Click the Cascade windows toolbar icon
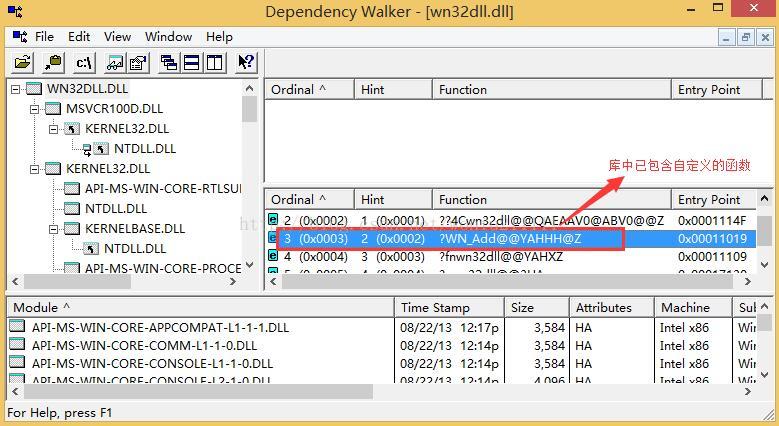Screen dimensions: 779x426 (169, 63)
